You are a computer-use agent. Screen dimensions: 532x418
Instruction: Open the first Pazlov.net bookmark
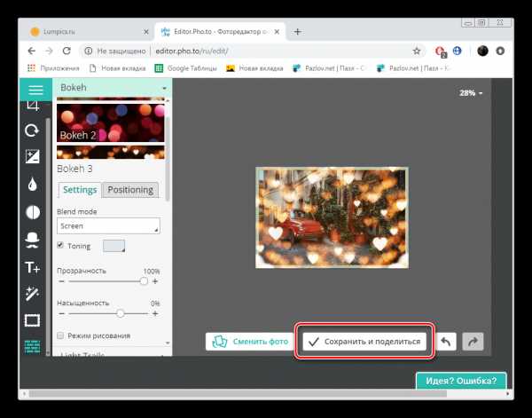329,68
